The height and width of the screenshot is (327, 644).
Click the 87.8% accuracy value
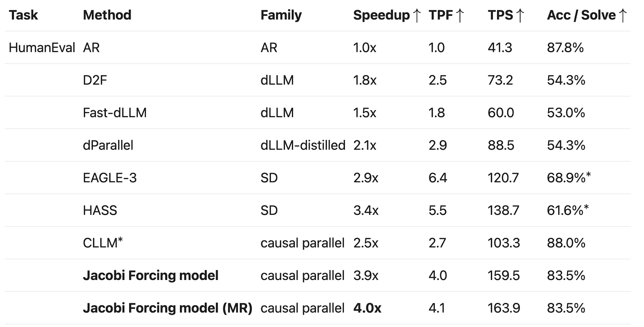pyautogui.click(x=565, y=48)
